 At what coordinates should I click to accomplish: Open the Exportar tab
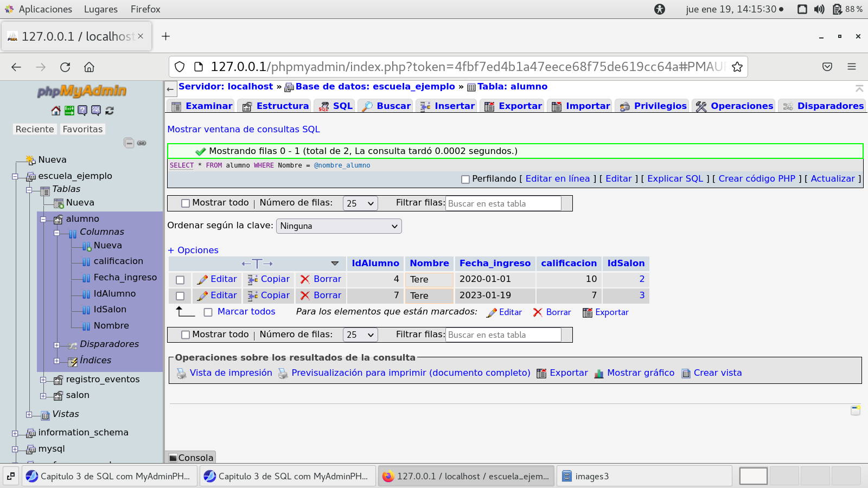(513, 106)
